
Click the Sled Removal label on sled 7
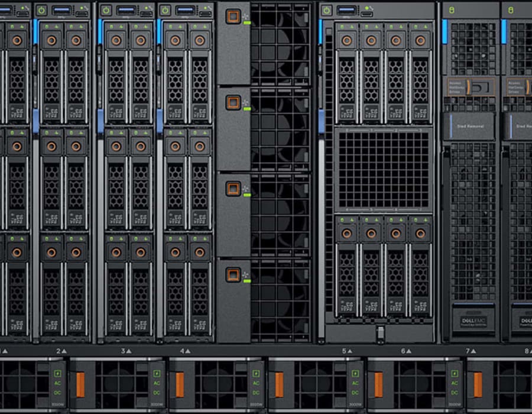point(471,125)
